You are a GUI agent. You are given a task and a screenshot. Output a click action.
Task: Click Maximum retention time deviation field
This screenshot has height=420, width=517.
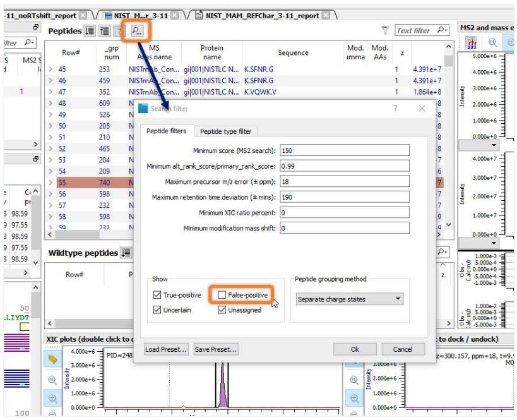pyautogui.click(x=345, y=197)
